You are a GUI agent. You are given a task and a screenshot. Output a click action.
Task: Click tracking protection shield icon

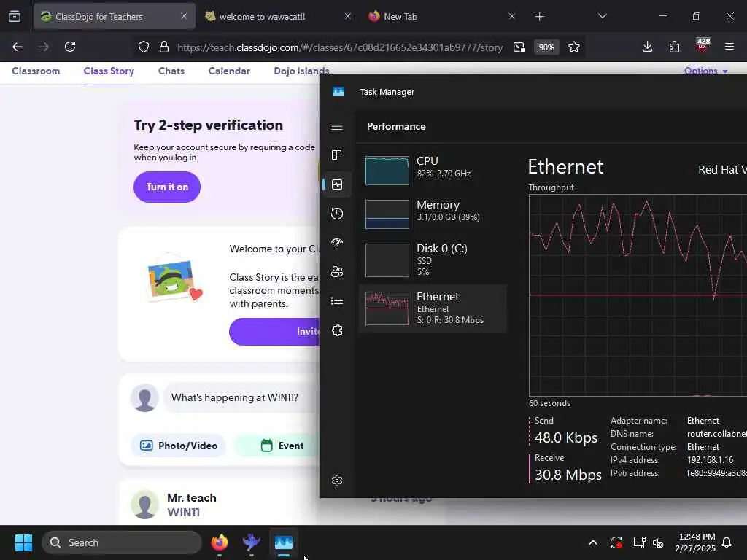pos(144,47)
